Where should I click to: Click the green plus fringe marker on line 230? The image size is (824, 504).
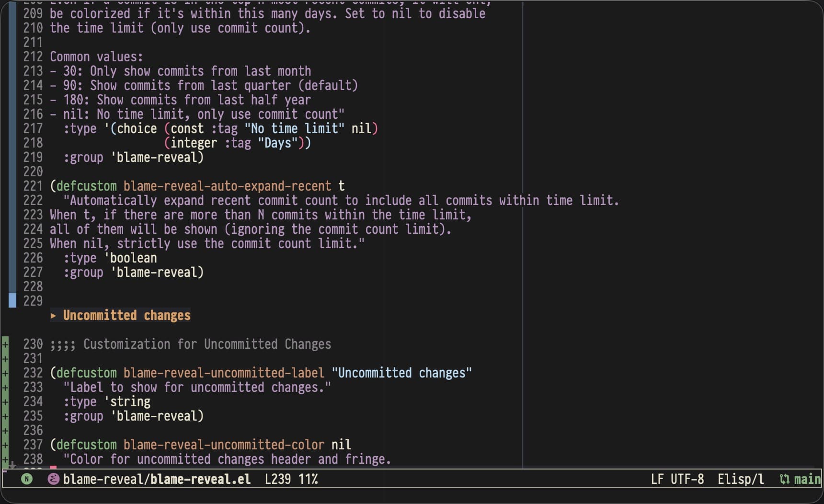pos(5,344)
